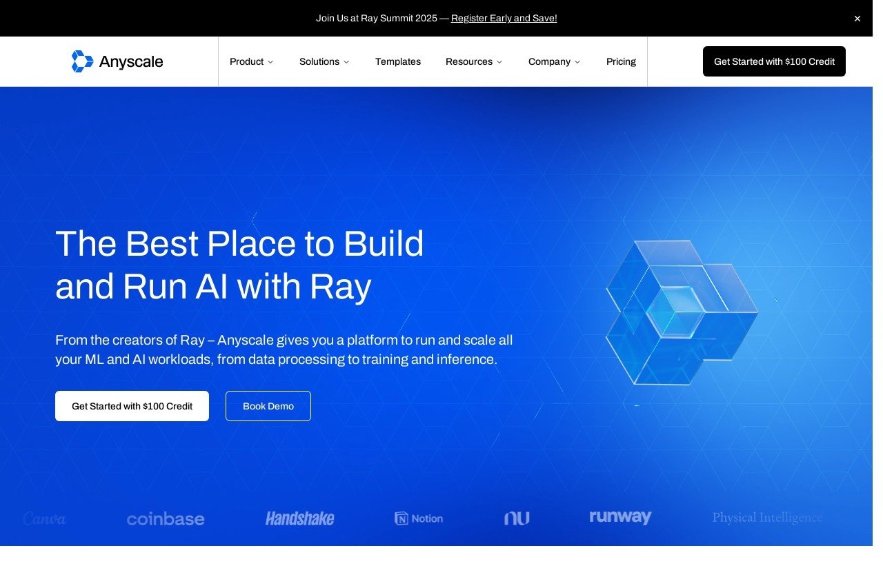Image resolution: width=883 pixels, height=588 pixels.
Task: Expand the Solutions menu chevron
Action: tap(346, 62)
